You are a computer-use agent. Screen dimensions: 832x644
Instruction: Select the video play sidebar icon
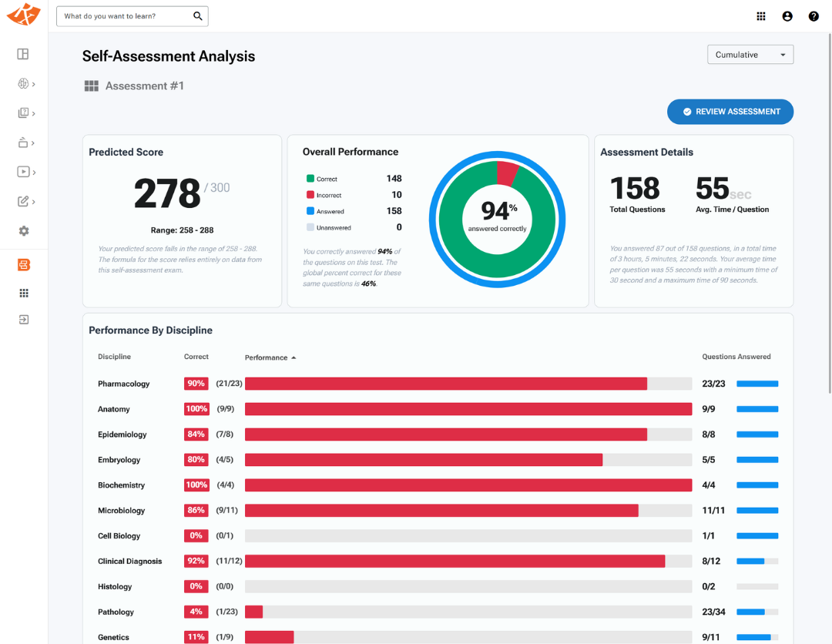pos(23,171)
